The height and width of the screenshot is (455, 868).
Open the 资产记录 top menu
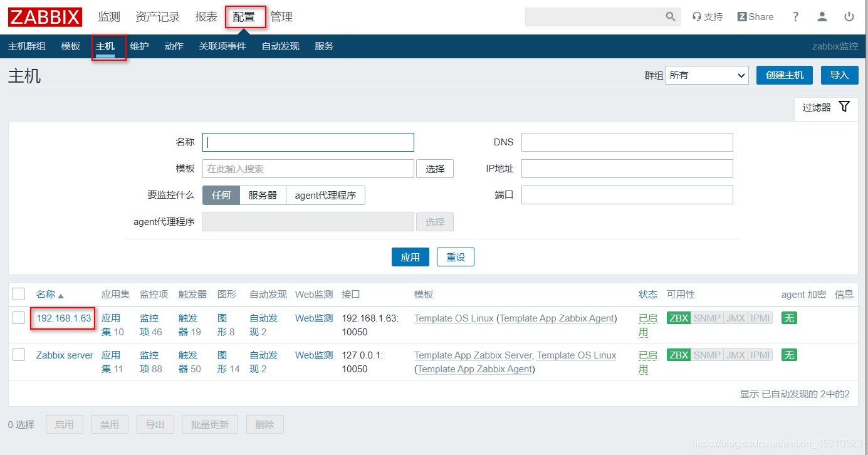click(x=157, y=17)
